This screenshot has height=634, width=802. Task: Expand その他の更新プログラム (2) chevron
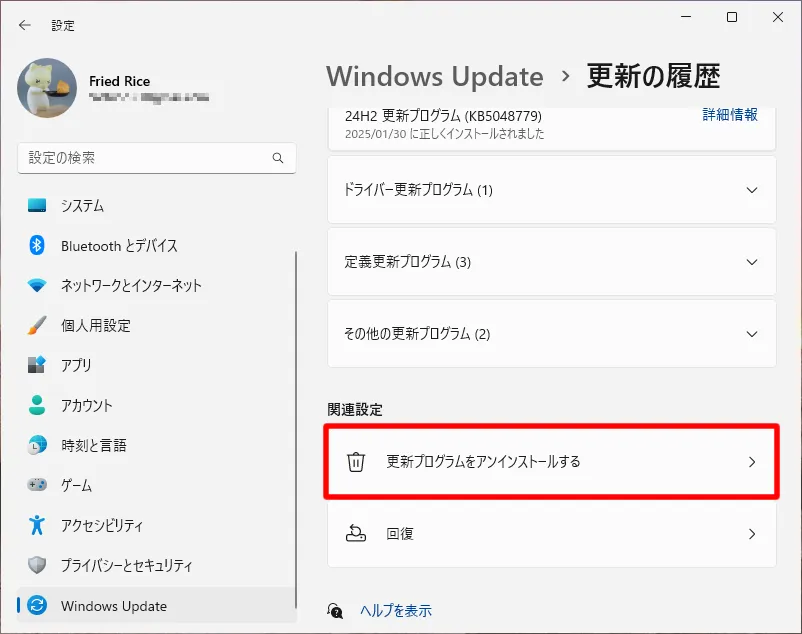pos(751,334)
